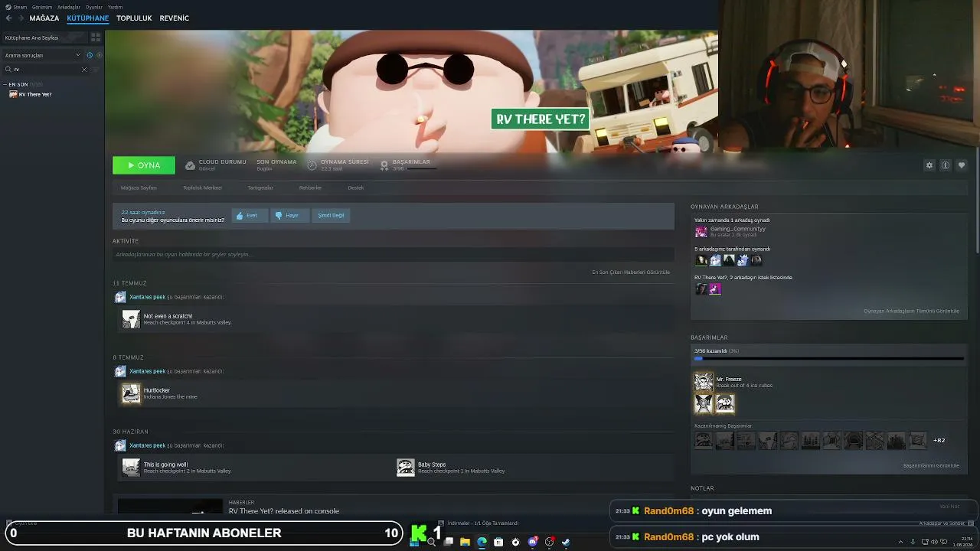Open the This is going well! achievement icon
The width and height of the screenshot is (980, 551).
click(x=132, y=468)
